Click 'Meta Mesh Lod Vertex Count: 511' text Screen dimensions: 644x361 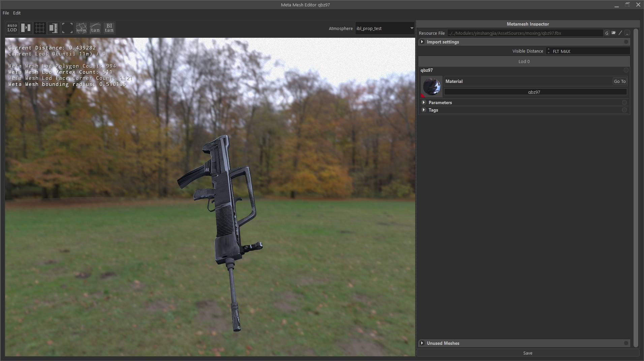click(61, 72)
